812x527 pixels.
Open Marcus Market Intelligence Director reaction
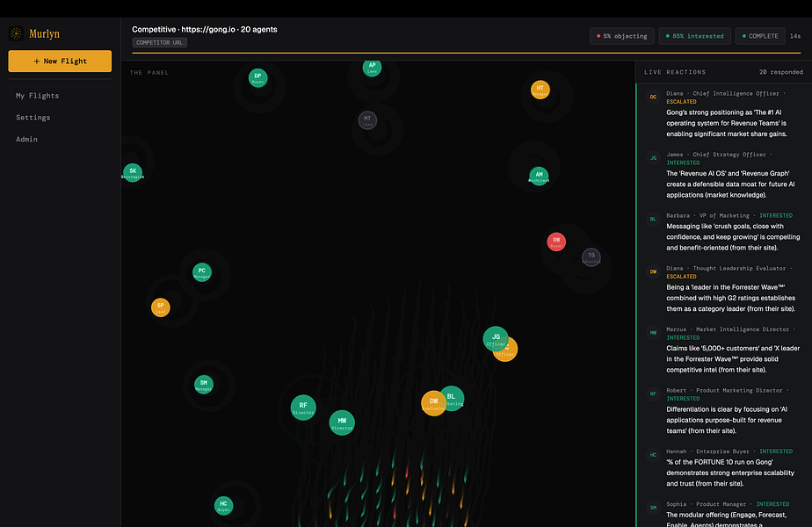coord(724,350)
